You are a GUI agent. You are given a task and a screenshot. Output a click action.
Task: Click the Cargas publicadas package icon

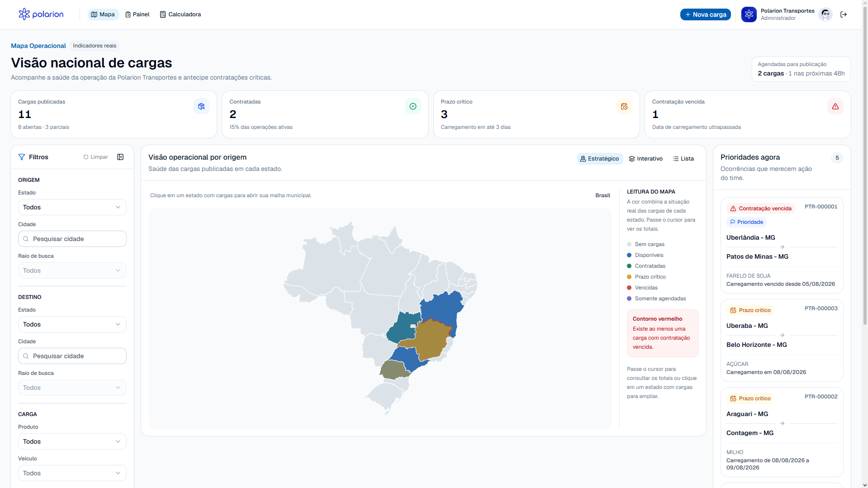pyautogui.click(x=201, y=106)
